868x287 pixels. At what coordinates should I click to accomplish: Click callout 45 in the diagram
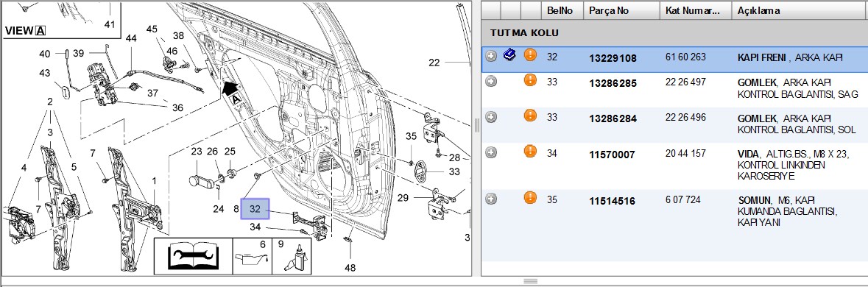coord(152,29)
